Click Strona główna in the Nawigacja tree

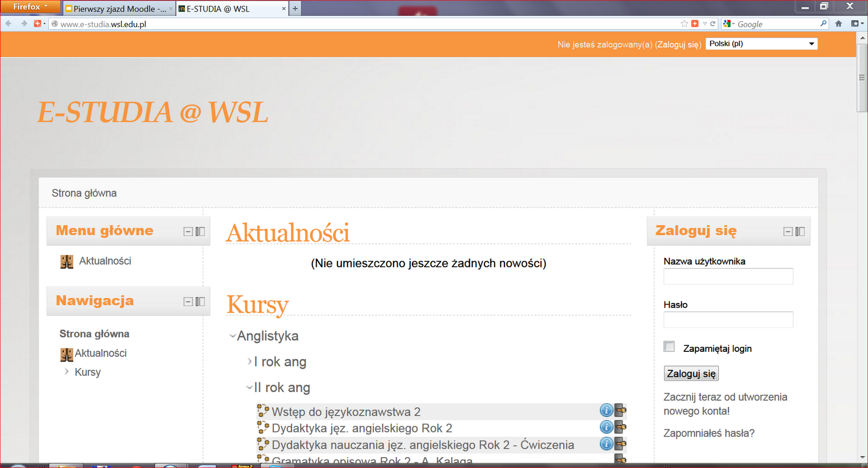pos(94,333)
